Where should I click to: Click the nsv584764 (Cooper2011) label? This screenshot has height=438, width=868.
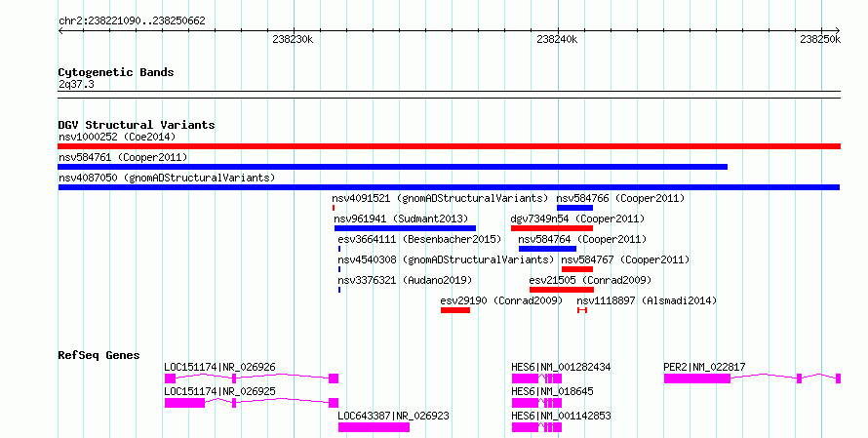582,239
